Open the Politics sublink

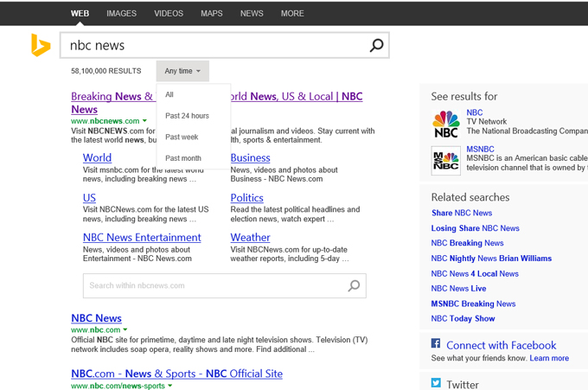(x=246, y=198)
